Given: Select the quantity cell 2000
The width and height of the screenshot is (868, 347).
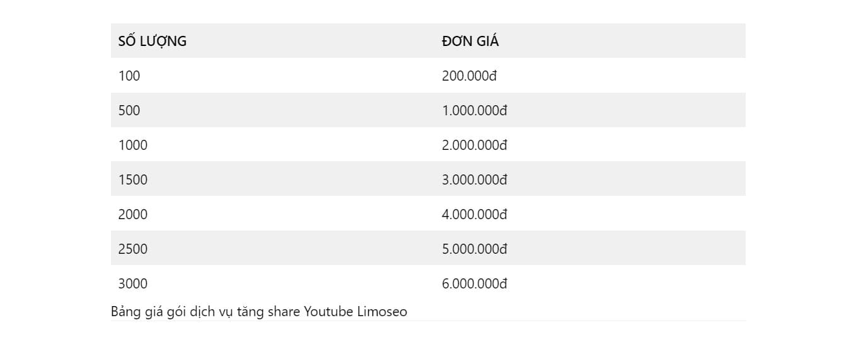Looking at the screenshot, I should [133, 214].
